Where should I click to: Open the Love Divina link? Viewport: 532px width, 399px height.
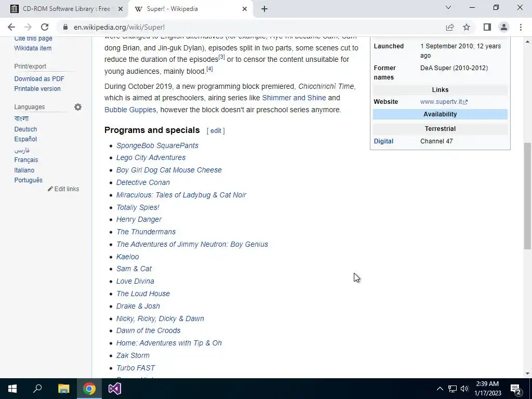click(x=135, y=281)
